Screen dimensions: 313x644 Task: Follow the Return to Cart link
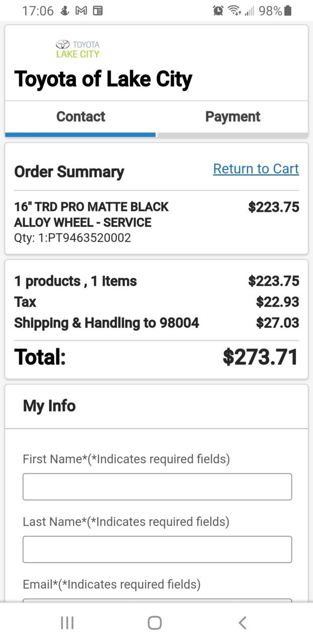[256, 169]
